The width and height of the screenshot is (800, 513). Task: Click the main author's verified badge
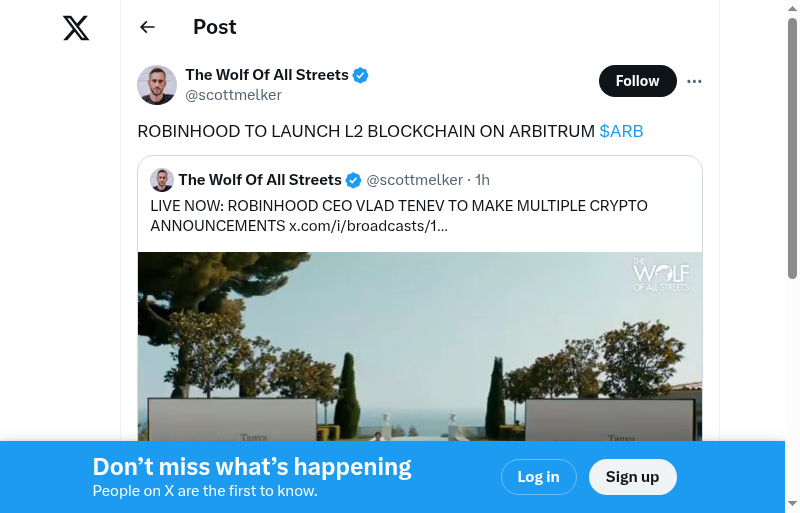click(361, 75)
